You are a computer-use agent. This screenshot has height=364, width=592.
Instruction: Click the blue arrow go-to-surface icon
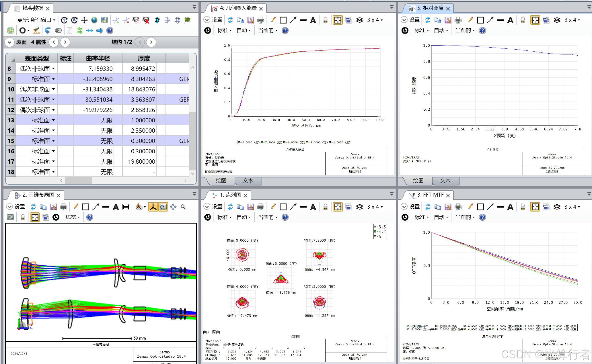(100, 31)
